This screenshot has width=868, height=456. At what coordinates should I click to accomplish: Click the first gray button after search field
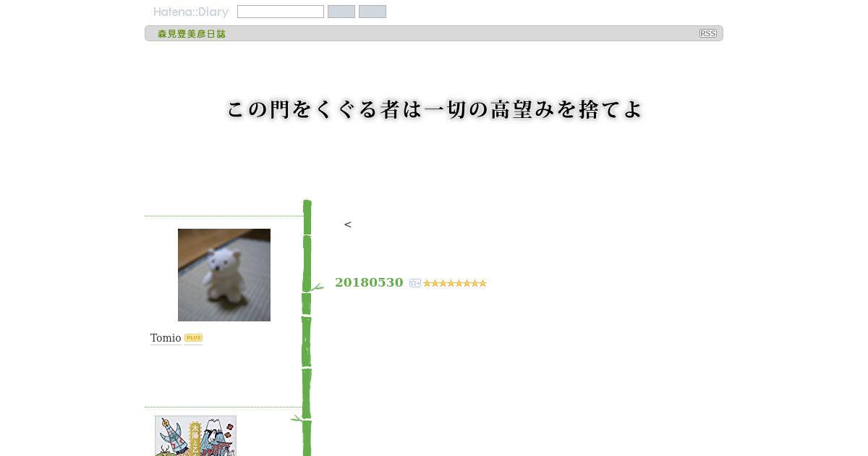(341, 12)
